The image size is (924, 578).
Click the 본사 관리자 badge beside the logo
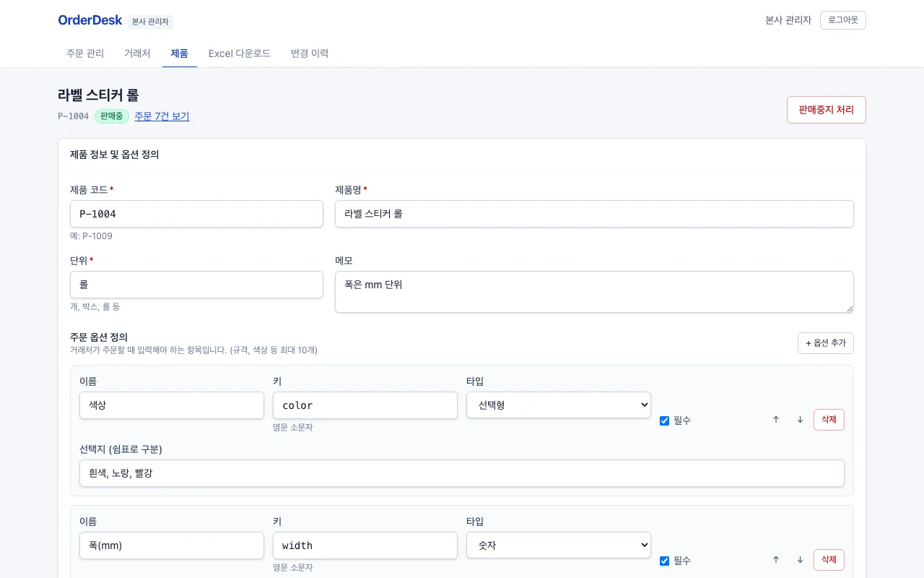click(151, 22)
